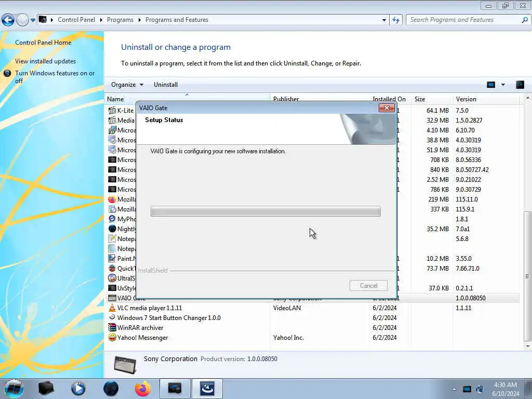Select the Paint.NET program icon
Screen dimensions: 532x399
click(x=112, y=258)
